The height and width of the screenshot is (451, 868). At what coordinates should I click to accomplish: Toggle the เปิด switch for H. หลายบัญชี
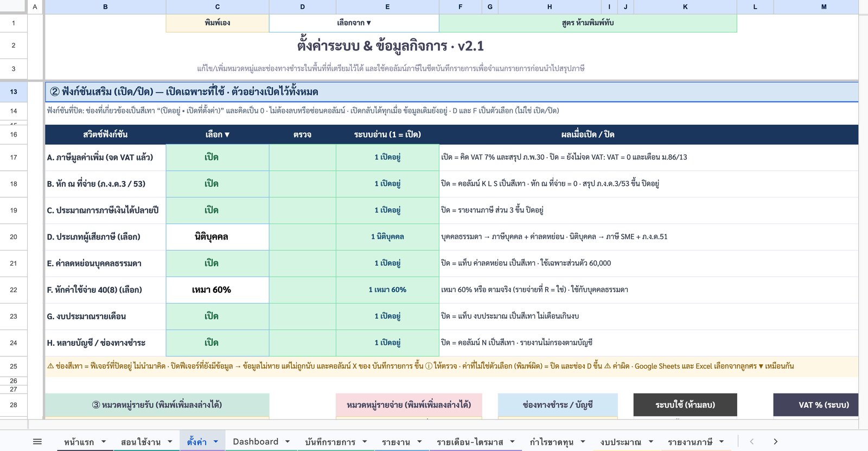click(218, 343)
